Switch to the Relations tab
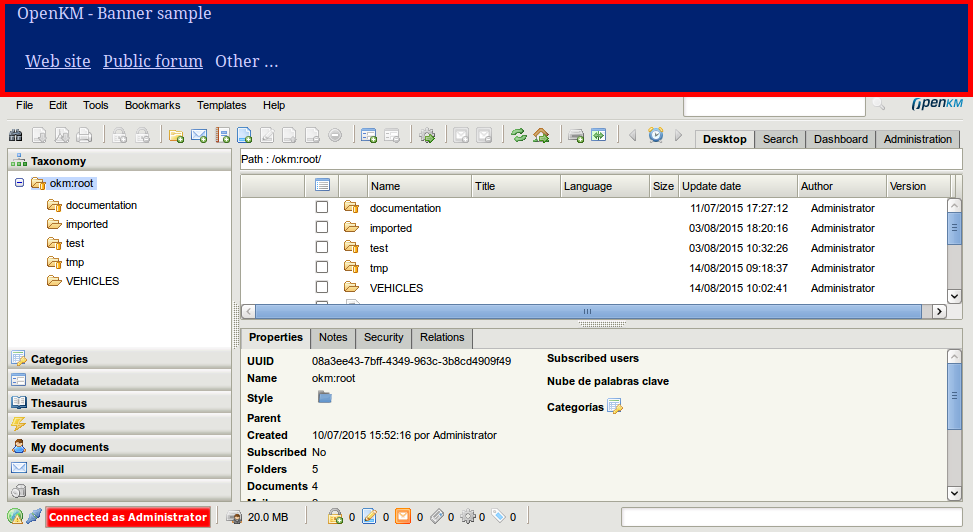Image resolution: width=973 pixels, height=532 pixels. pyautogui.click(x=442, y=337)
